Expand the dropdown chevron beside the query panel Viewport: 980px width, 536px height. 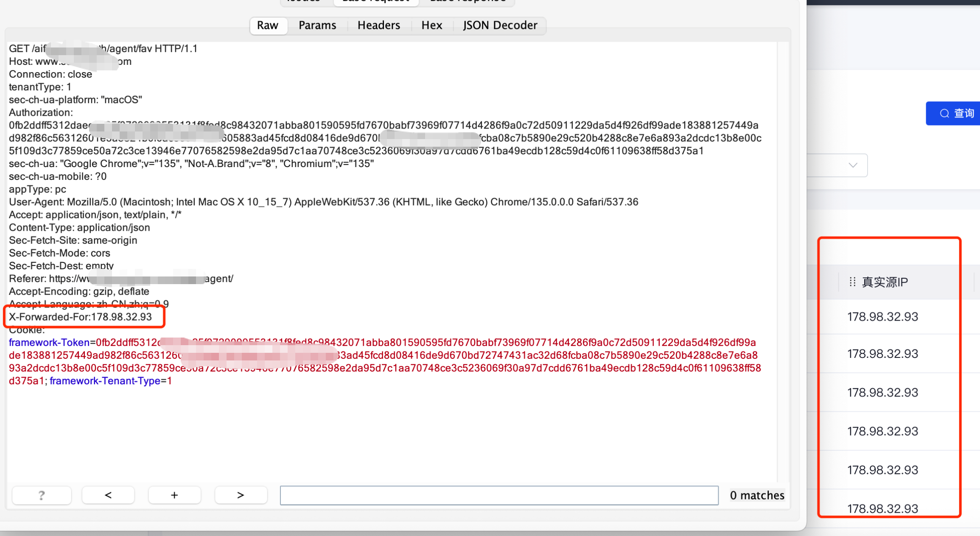pos(853,165)
